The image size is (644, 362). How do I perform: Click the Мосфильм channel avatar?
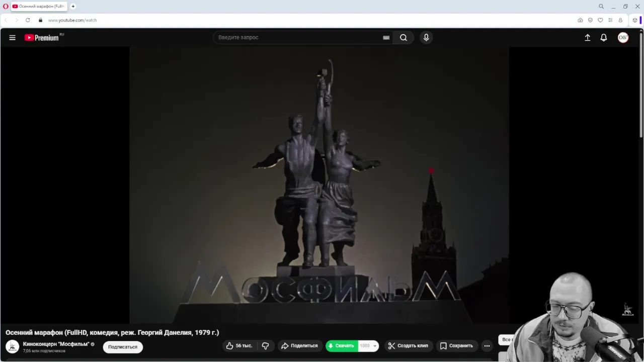[12, 346]
